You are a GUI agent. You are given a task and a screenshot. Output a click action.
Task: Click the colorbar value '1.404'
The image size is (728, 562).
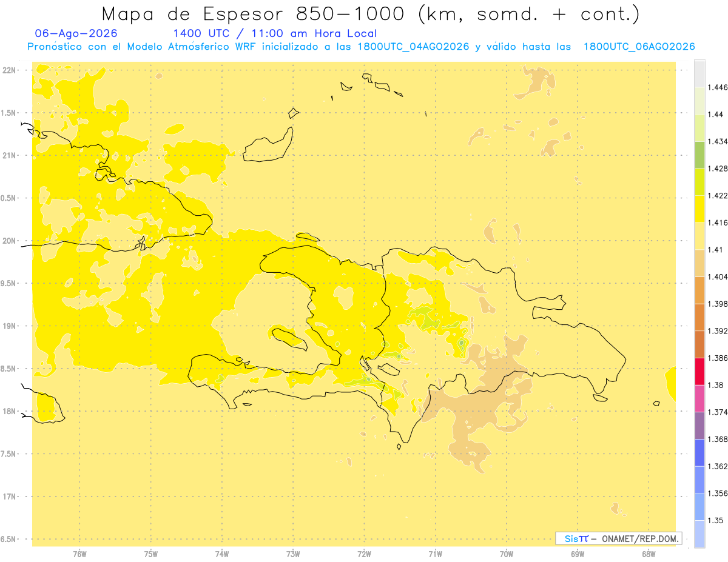pos(718,276)
